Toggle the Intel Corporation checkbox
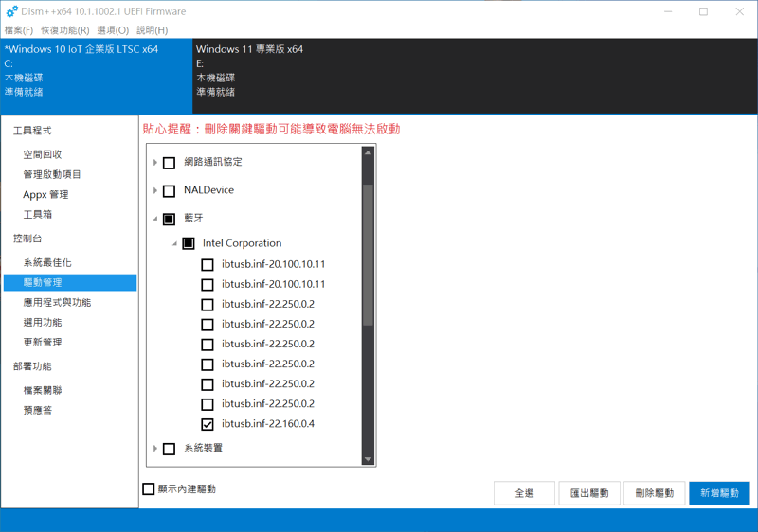This screenshot has width=758, height=532. (189, 243)
